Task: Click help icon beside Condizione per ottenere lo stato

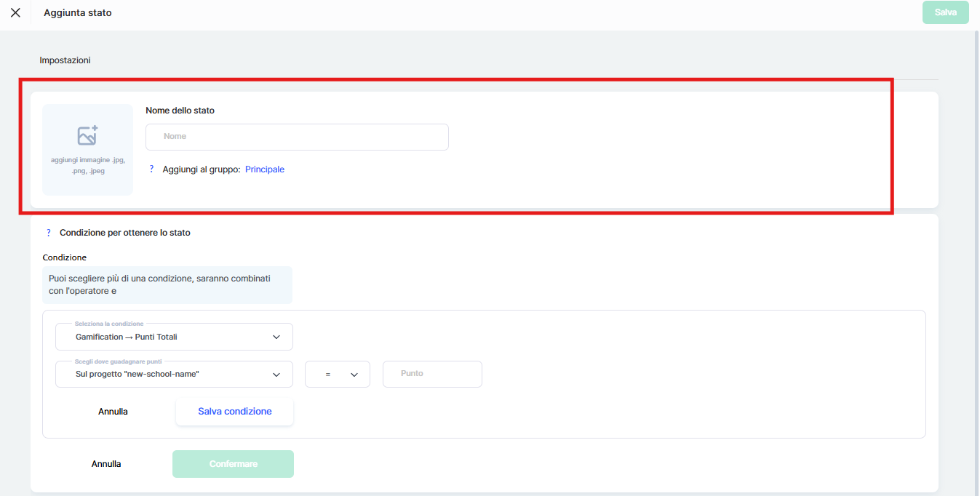Action: (x=49, y=233)
